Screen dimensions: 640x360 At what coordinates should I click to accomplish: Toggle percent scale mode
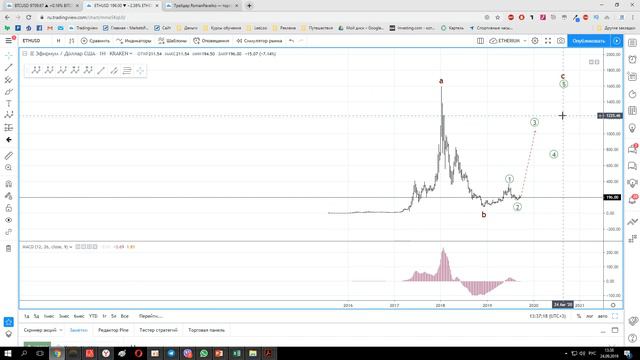point(579,316)
